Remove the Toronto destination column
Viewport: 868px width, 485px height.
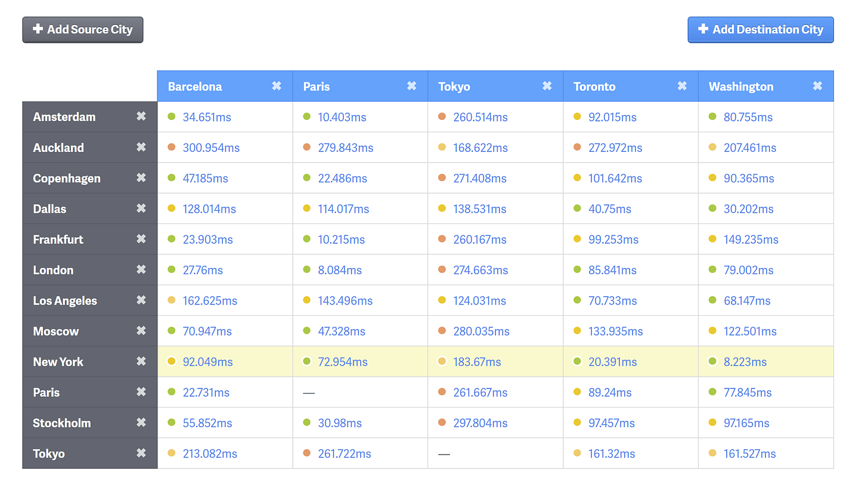pyautogui.click(x=682, y=86)
